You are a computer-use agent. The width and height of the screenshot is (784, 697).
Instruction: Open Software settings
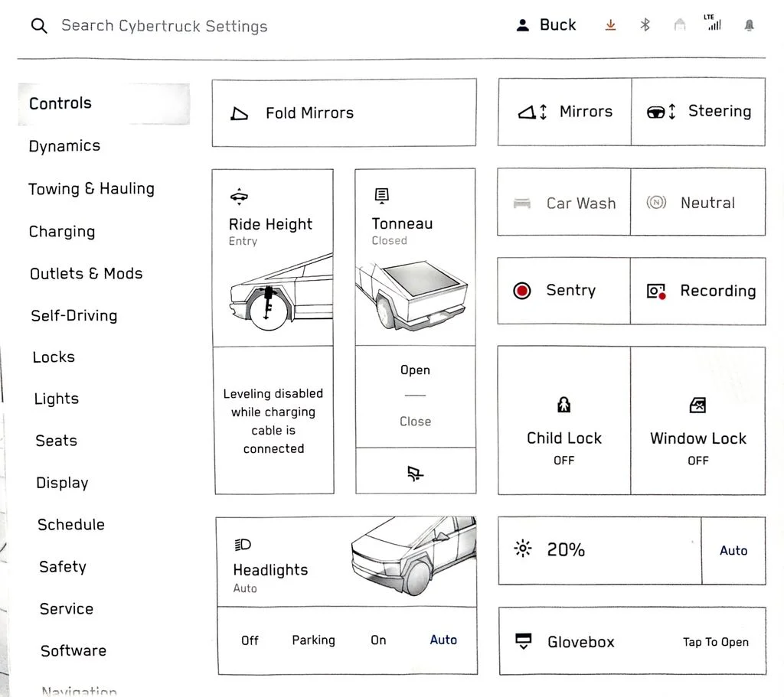click(x=73, y=650)
